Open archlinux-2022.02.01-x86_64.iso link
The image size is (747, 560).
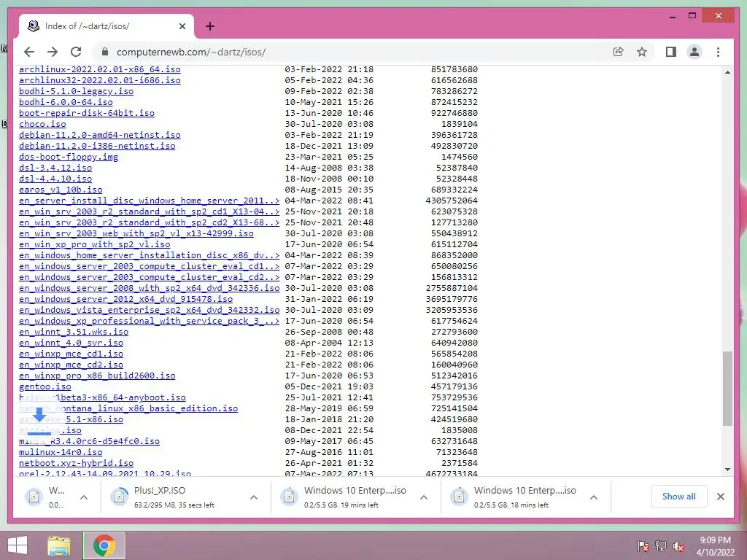(99, 69)
